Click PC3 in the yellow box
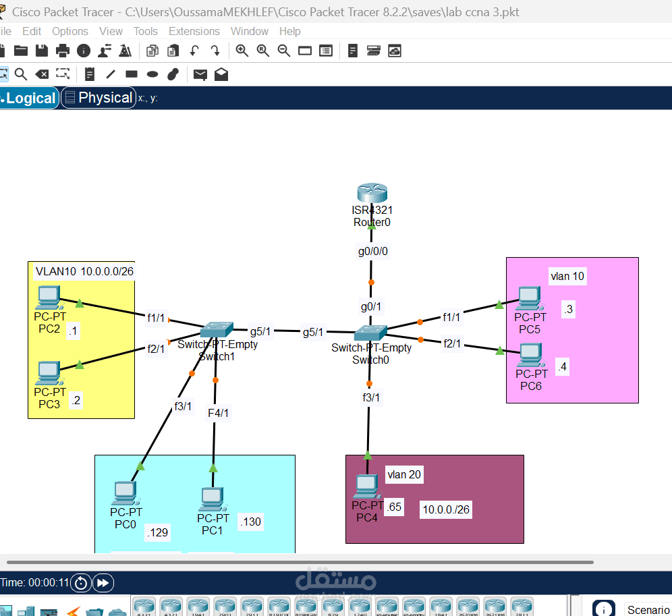The width and height of the screenshot is (672, 616). coord(49,373)
